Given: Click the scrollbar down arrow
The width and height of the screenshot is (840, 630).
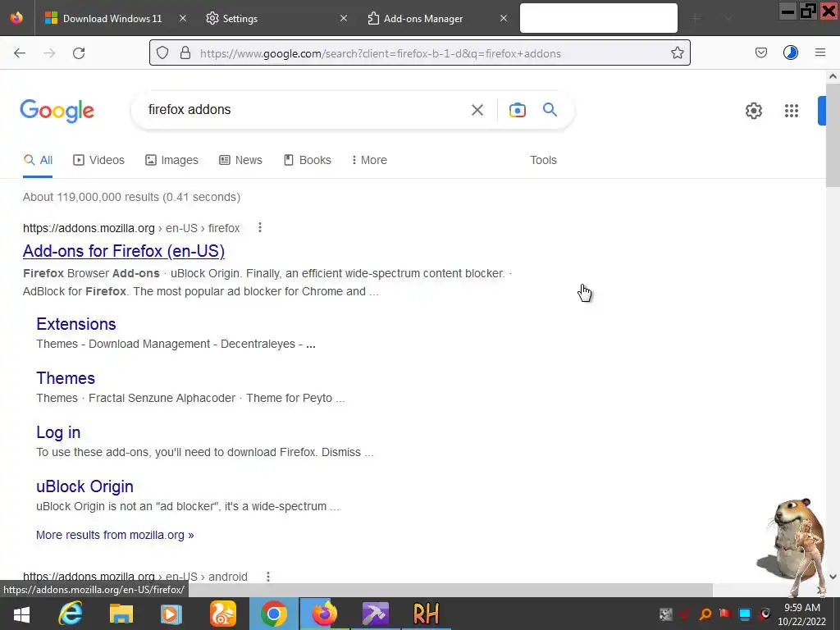Looking at the screenshot, I should [x=833, y=577].
